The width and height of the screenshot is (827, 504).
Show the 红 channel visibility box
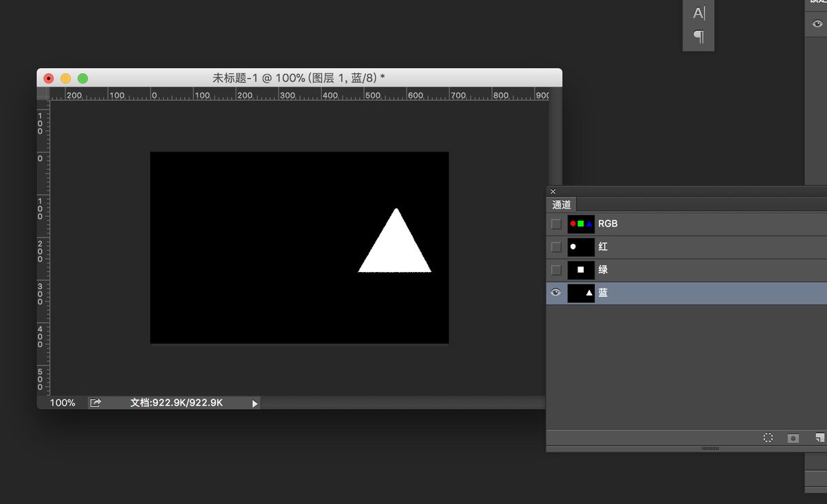556,246
